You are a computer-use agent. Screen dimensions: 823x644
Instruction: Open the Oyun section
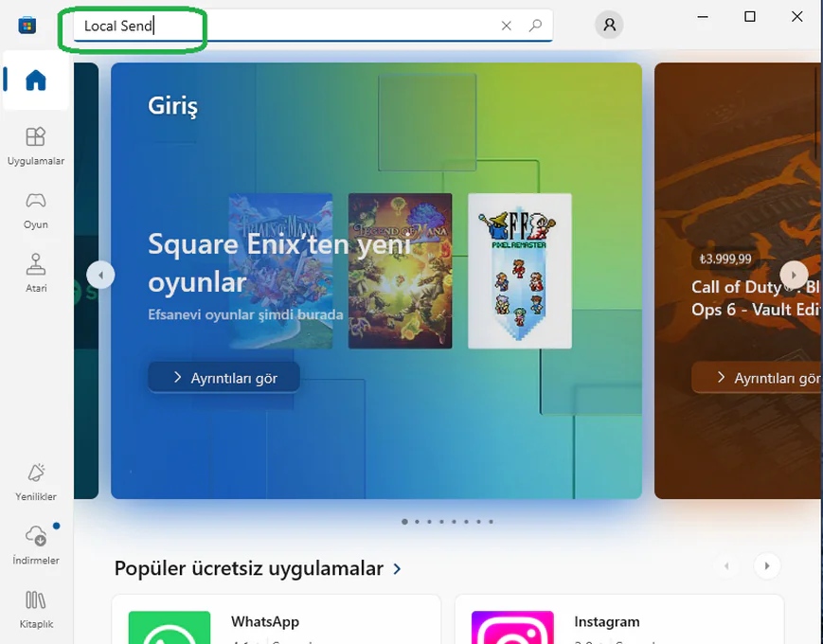click(36, 210)
